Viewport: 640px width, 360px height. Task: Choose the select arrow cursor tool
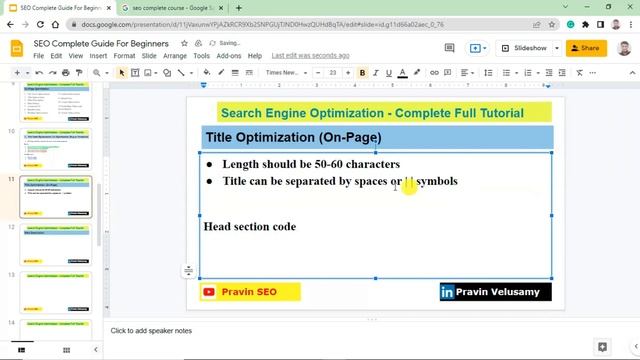pyautogui.click(x=122, y=73)
